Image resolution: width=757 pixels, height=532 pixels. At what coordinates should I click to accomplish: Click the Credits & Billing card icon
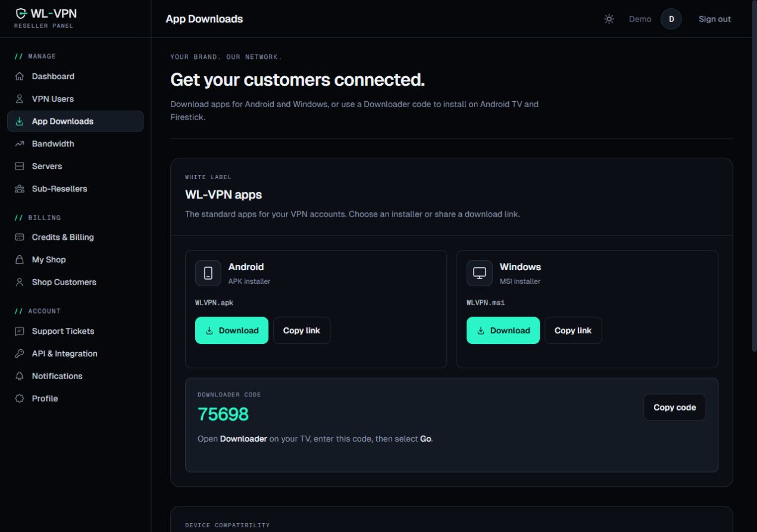click(x=20, y=237)
